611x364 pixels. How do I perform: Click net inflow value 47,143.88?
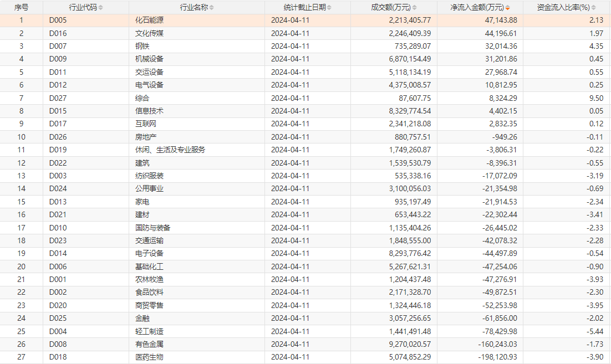click(501, 20)
